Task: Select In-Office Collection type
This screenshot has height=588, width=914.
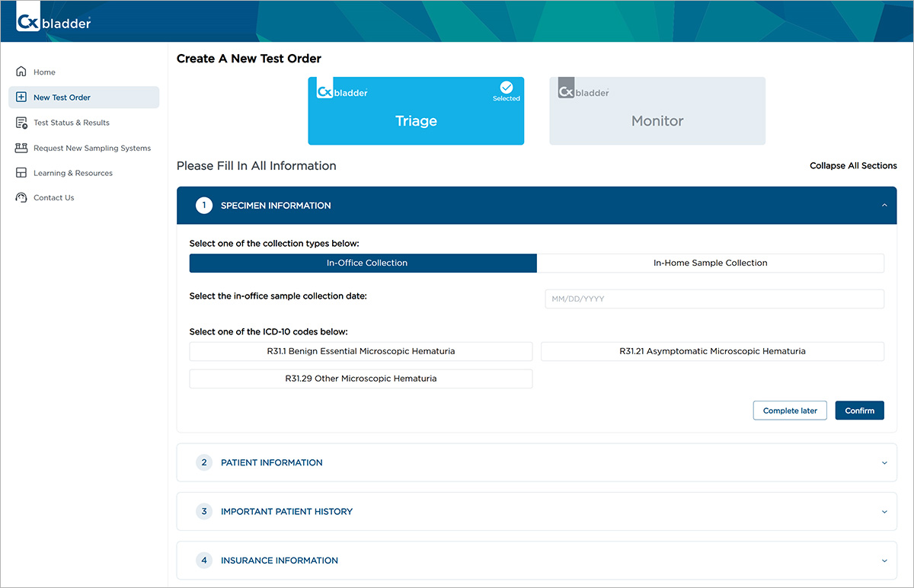Action: [x=363, y=263]
